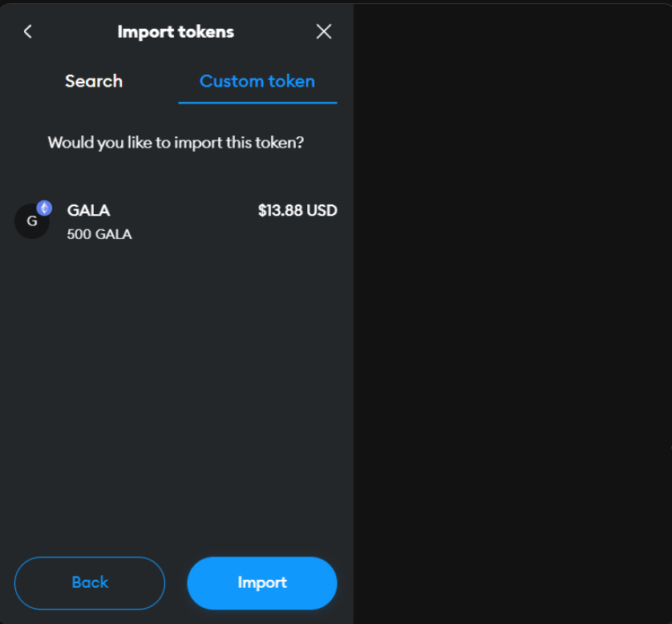Screen dimensions: 672x624
Task: Click the Ethereum network badge on GALA icon
Action: [x=44, y=208]
